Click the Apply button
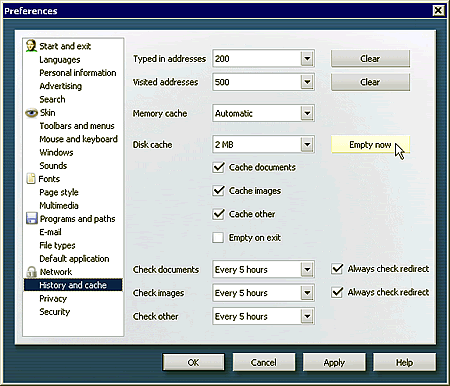The width and height of the screenshot is (450, 386). point(334,362)
